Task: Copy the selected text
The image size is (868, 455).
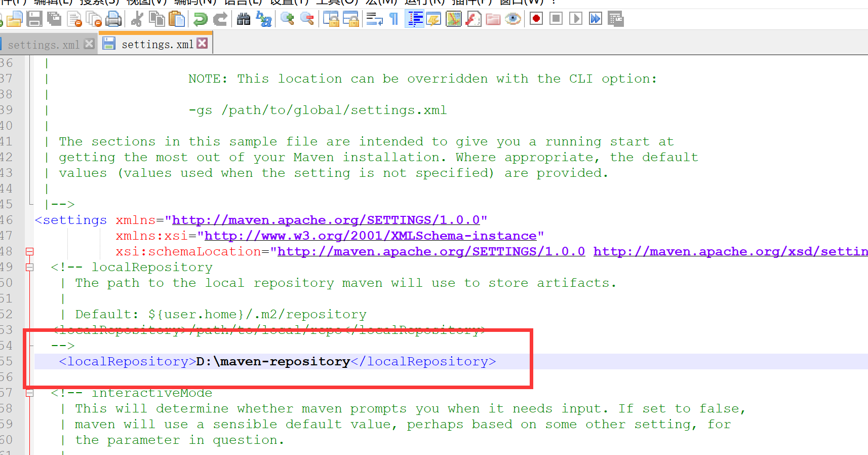Action: click(157, 19)
